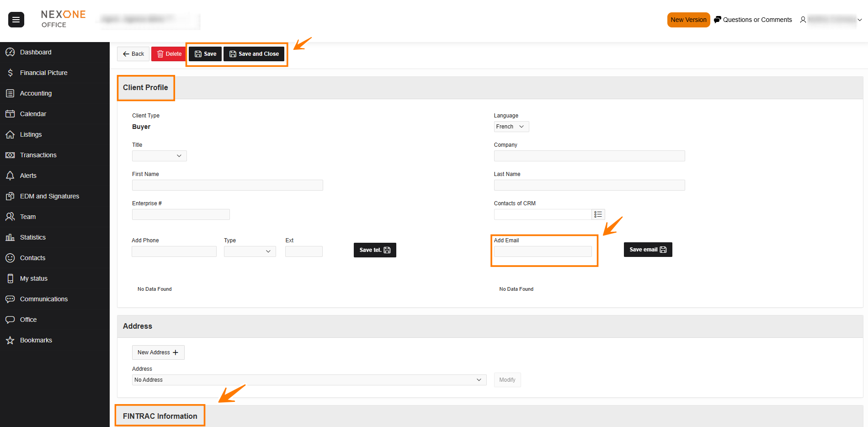The width and height of the screenshot is (868, 427).
Task: Open the Title dropdown
Action: click(159, 156)
